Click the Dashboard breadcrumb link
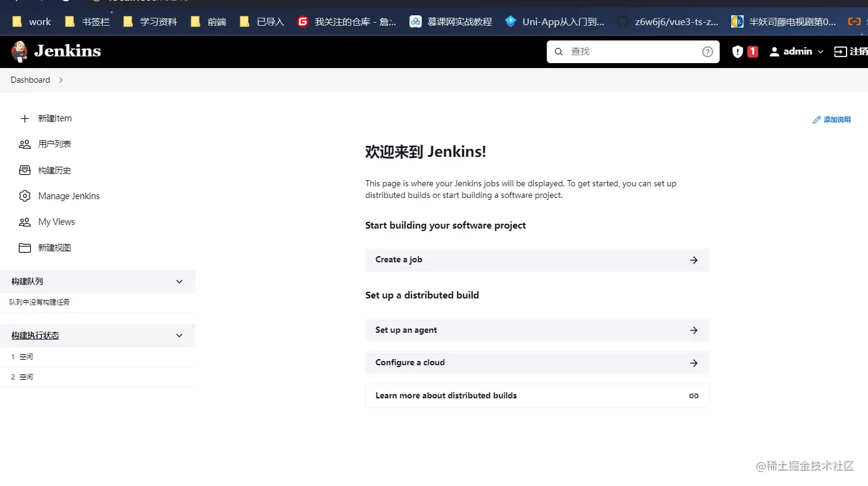The image size is (868, 486). click(30, 80)
